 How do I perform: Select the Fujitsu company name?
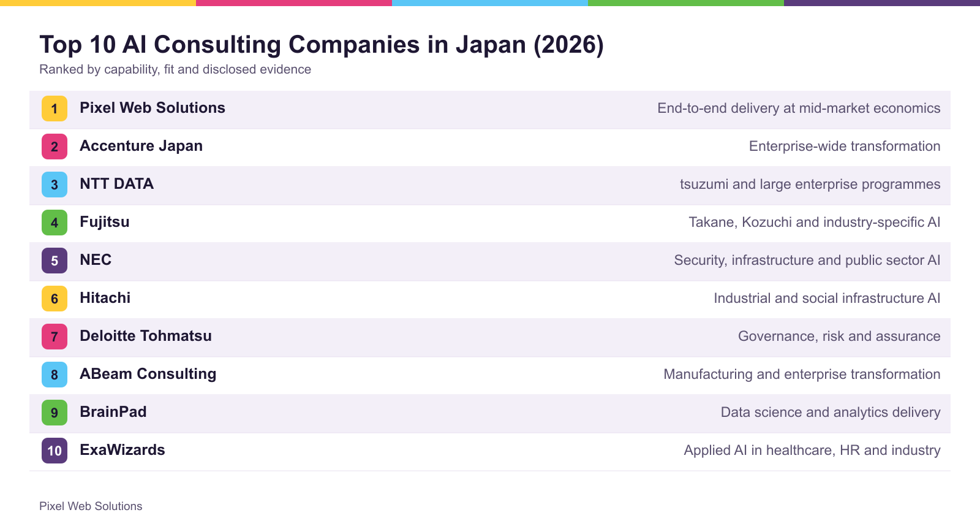pos(105,222)
